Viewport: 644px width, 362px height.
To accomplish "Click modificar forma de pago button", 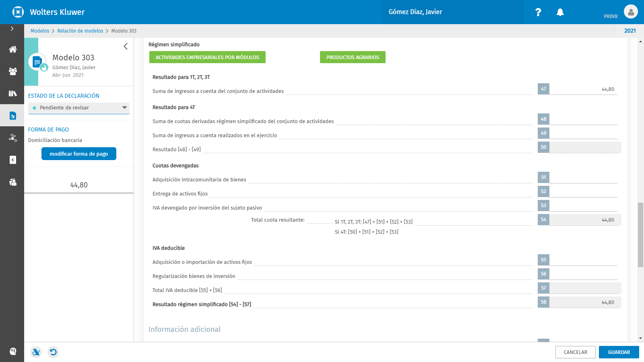I will click(79, 154).
